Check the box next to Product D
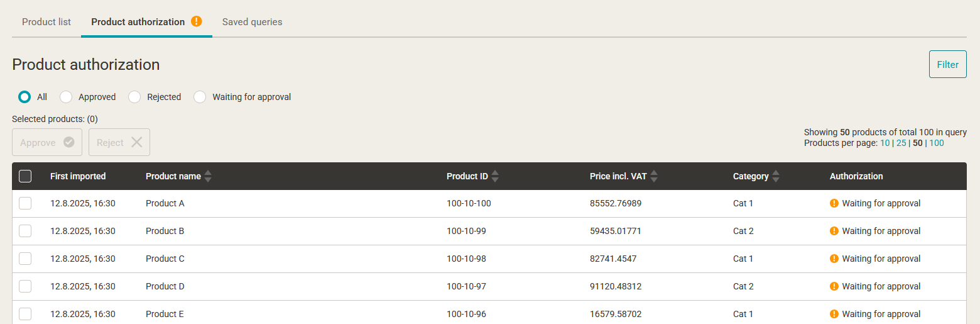Screen dimensions: 980x324 (25, 286)
